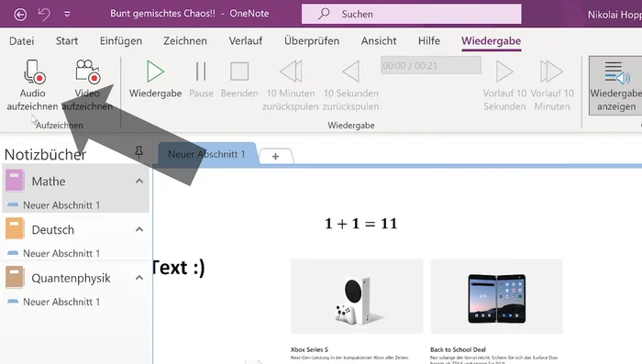Select Neuer Abschnitt 1 under Deutsch
This screenshot has height=364, width=642.
61,253
